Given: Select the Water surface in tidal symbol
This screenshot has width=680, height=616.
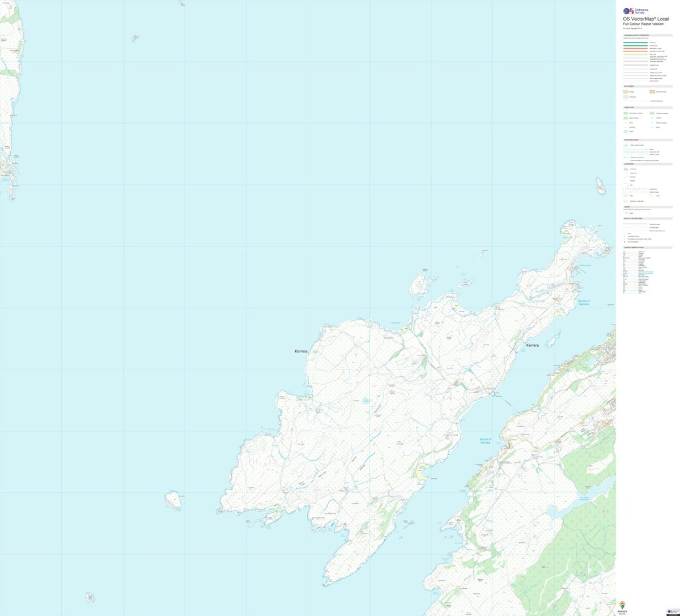Looking at the screenshot, I should (x=626, y=145).
